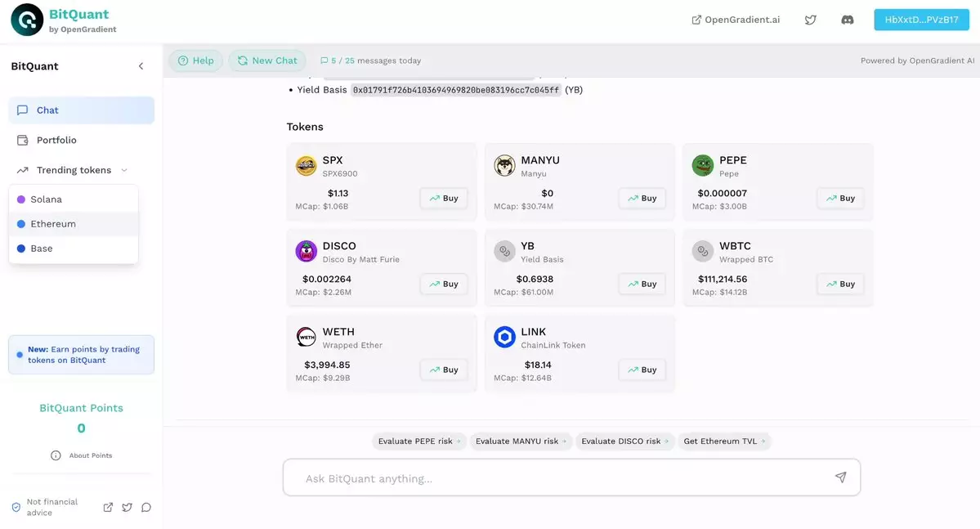This screenshot has width=980, height=529.
Task: Open the sidebar footer external link icon
Action: coord(108,507)
